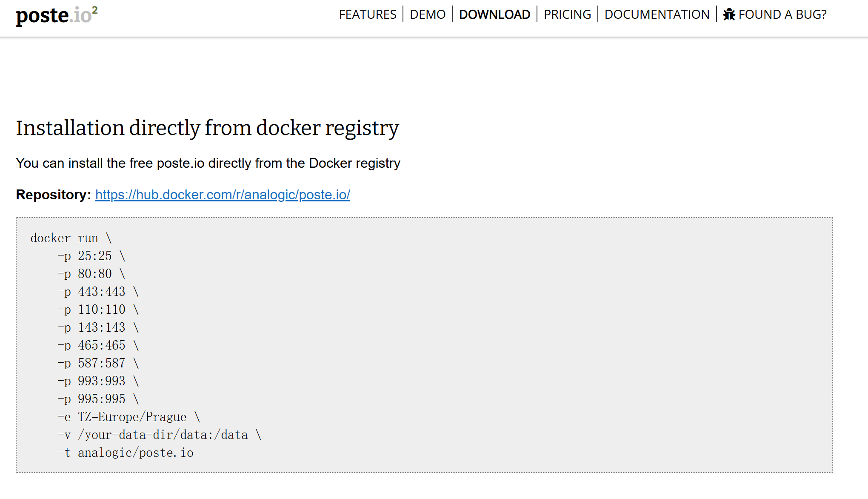The width and height of the screenshot is (868, 499).
Task: Click the Found a Bug? link
Action: (x=775, y=14)
